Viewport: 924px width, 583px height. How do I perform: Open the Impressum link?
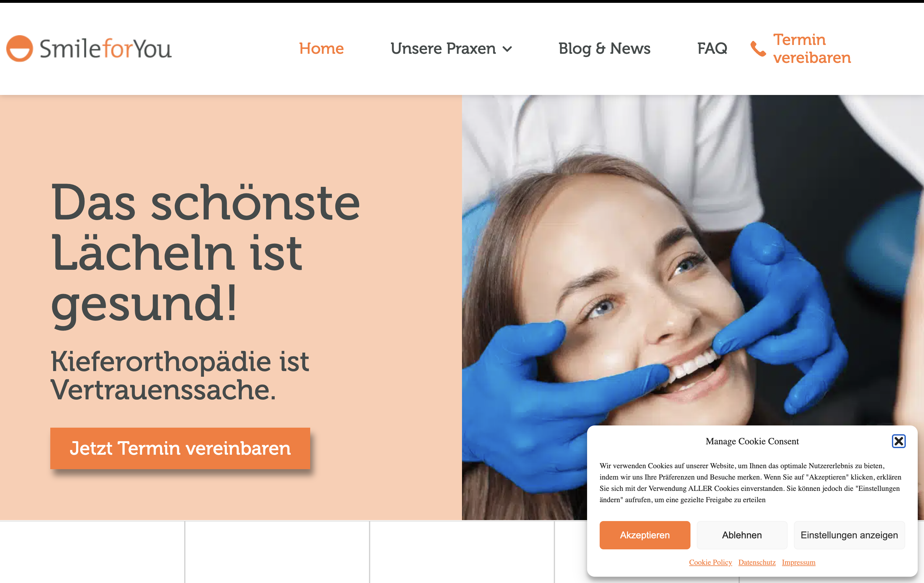pyautogui.click(x=799, y=562)
